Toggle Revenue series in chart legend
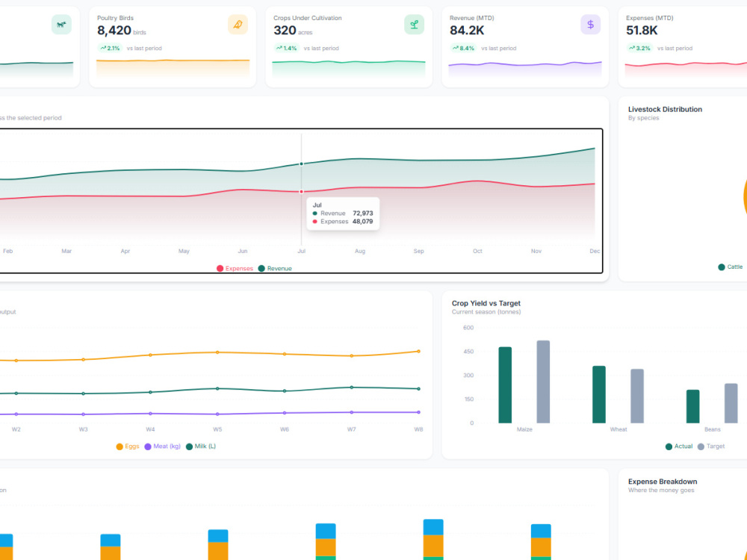The image size is (747, 560). pos(275,269)
